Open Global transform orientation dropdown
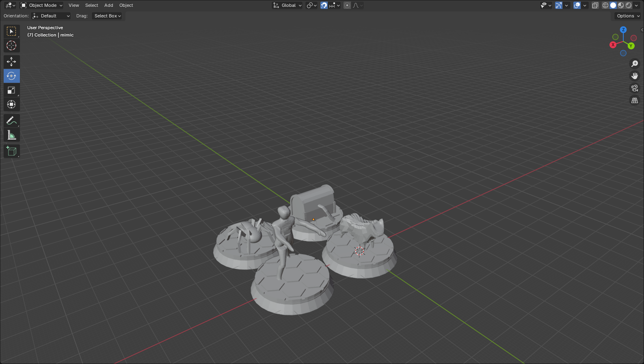The width and height of the screenshot is (644, 364). 287,5
